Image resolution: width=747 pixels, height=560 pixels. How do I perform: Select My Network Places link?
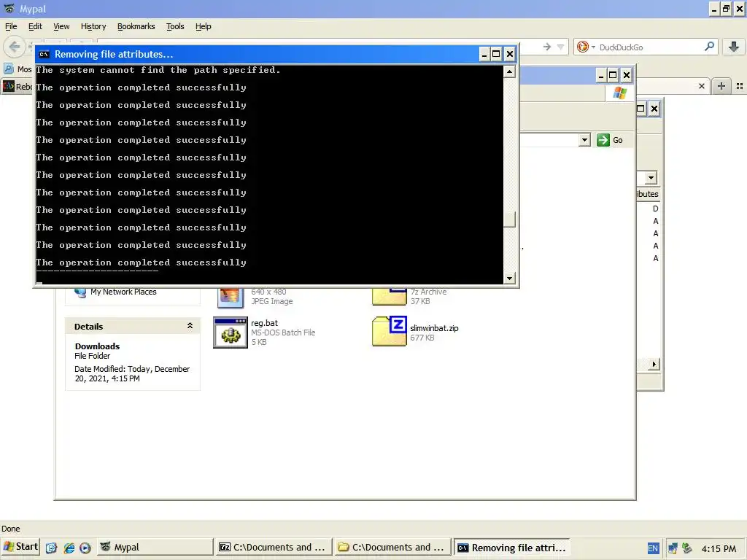123,292
